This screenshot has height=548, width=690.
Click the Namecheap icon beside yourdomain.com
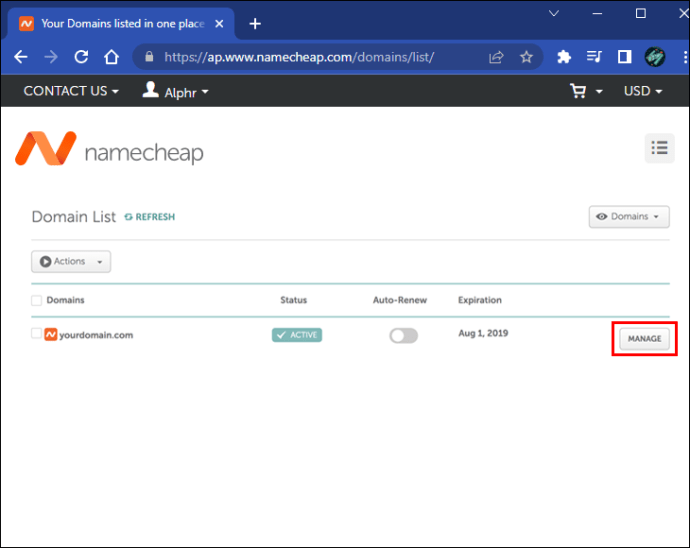pyautogui.click(x=51, y=335)
